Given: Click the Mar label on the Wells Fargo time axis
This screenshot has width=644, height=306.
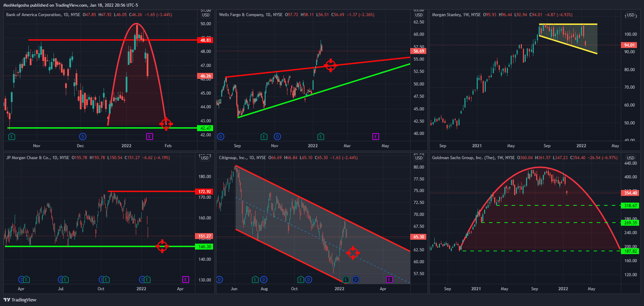Looking at the screenshot, I should point(347,146).
